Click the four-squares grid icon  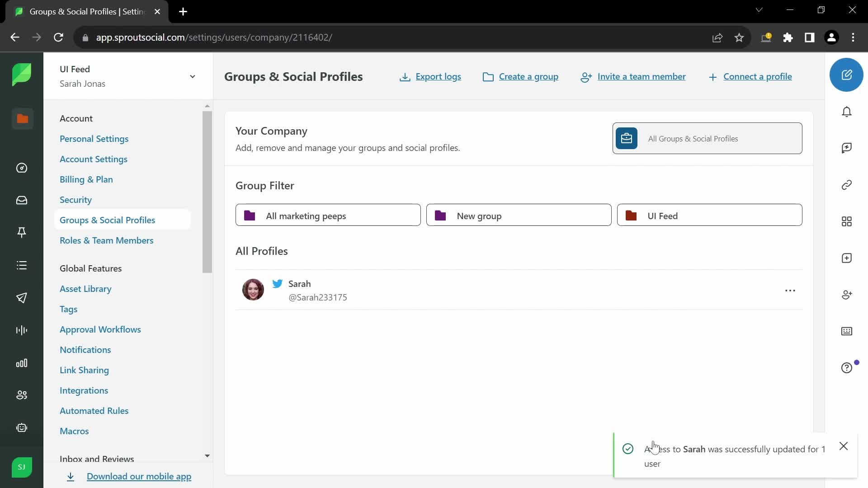coord(847,221)
